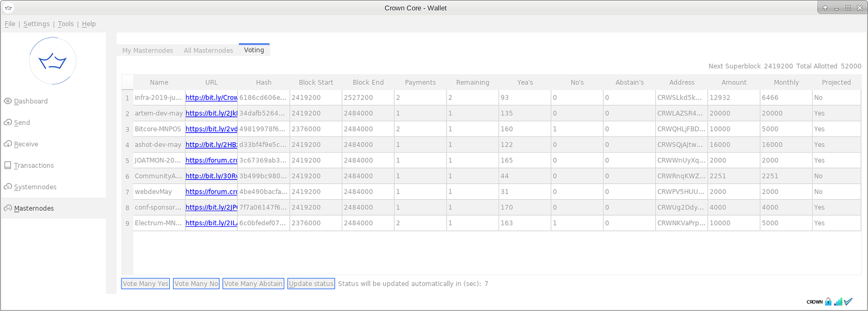The width and height of the screenshot is (868, 311).
Task: Sort table by the Name column header
Action: pyautogui.click(x=159, y=82)
